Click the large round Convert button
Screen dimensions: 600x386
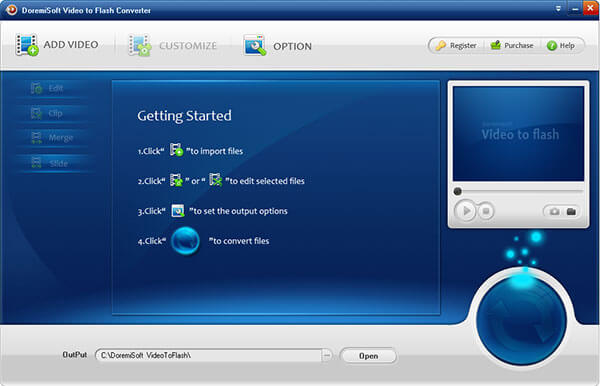[521, 320]
